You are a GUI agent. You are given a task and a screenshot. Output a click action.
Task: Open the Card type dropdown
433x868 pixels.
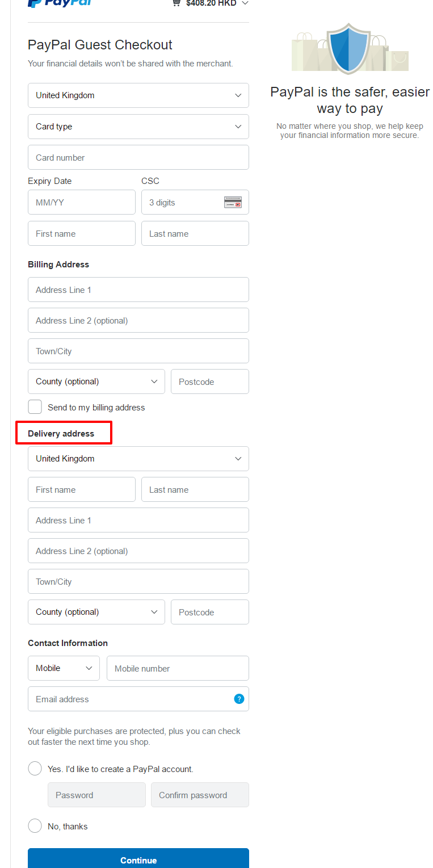(138, 127)
